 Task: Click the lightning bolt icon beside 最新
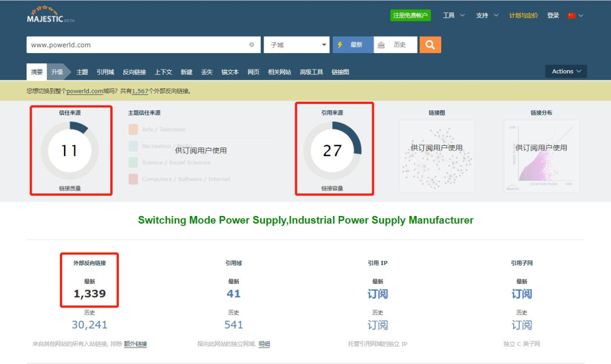(x=340, y=45)
